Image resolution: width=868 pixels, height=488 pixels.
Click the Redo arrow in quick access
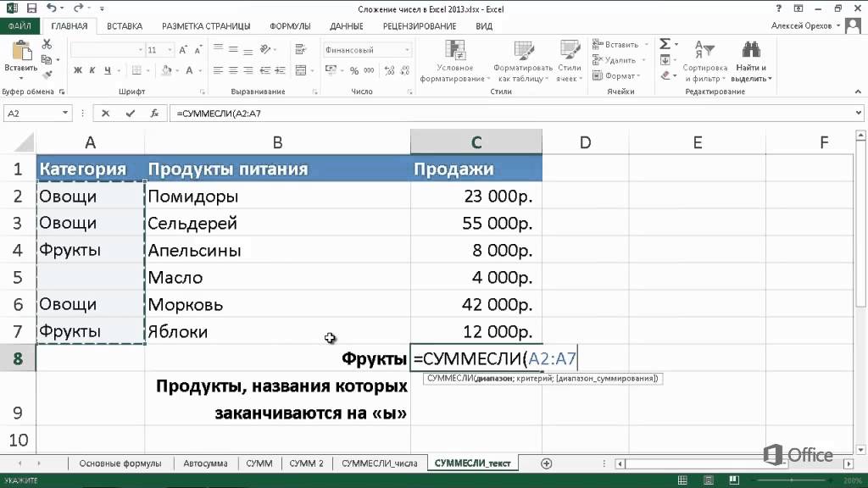(78, 8)
